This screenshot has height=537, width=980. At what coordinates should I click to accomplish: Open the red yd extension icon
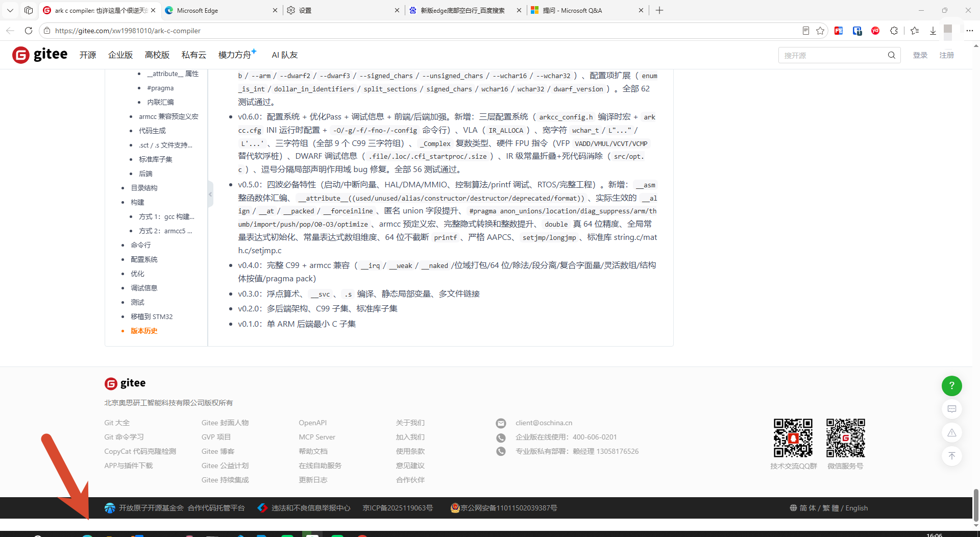(x=875, y=31)
